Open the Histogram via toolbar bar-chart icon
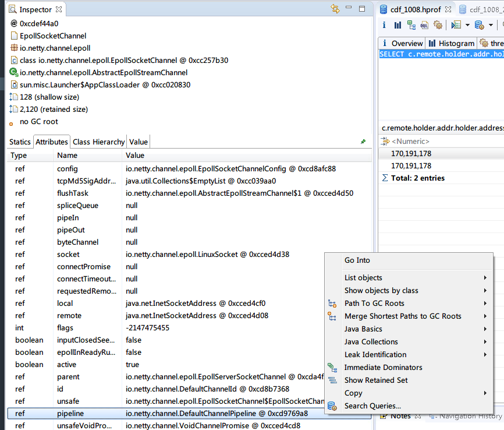This screenshot has height=430, width=504. 397,25
